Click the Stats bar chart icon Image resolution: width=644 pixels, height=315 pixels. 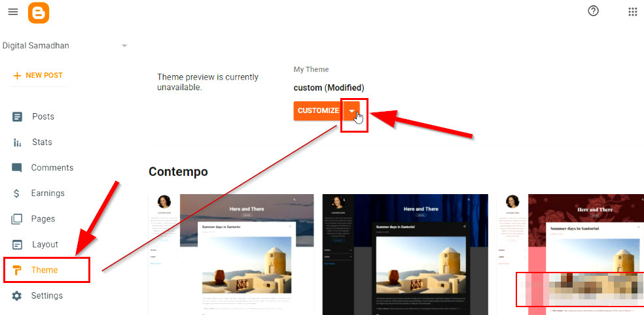click(17, 142)
